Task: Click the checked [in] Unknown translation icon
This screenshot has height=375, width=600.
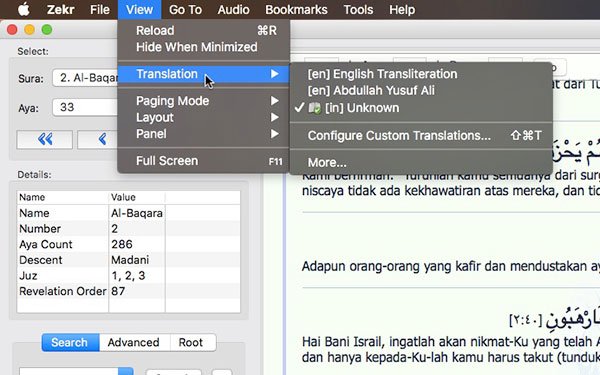Action: [315, 108]
